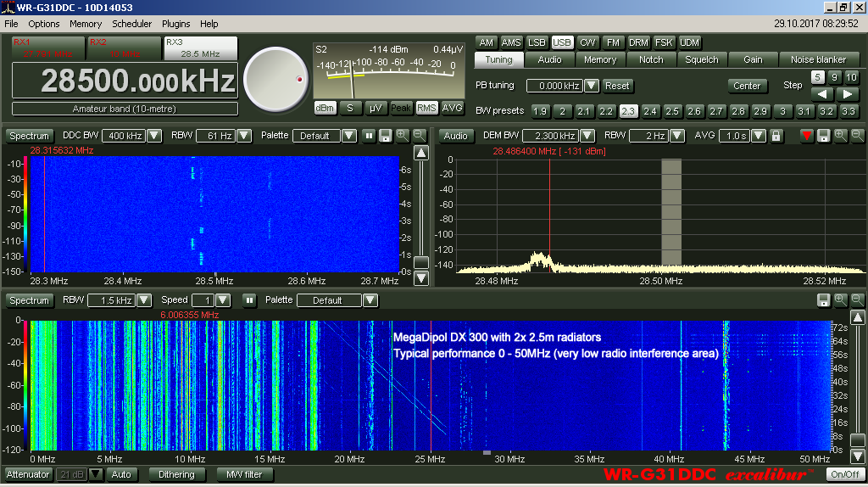This screenshot has width=868, height=487.
Task: Click the DDC waterfall down arrow
Action: [x=421, y=278]
